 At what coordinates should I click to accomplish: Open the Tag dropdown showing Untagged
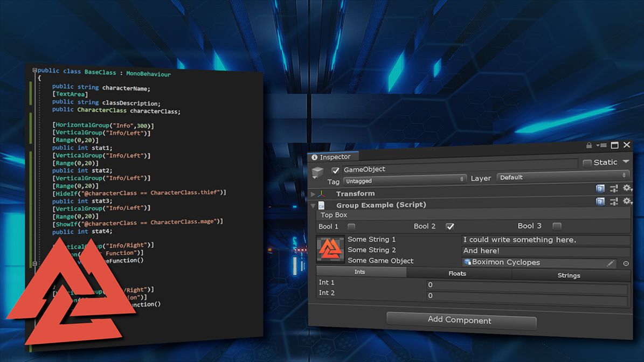(404, 179)
